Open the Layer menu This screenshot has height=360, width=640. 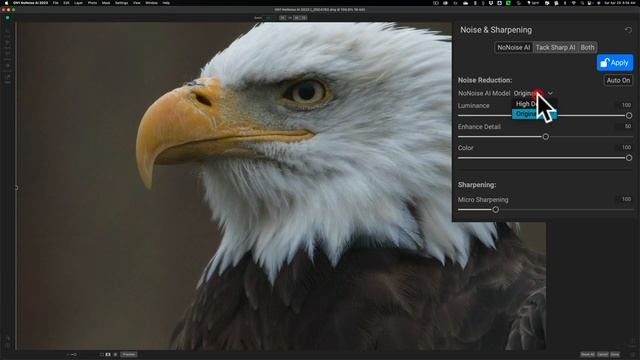coord(78,3)
